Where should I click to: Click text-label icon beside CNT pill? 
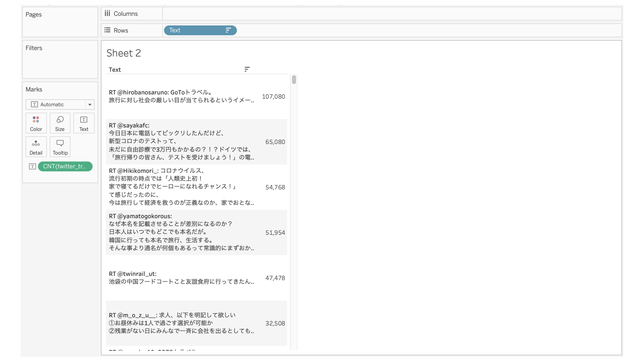pyautogui.click(x=32, y=166)
